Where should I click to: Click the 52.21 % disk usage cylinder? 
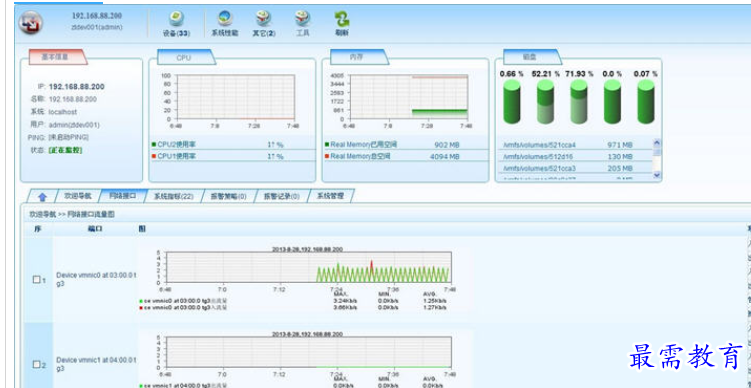[545, 102]
